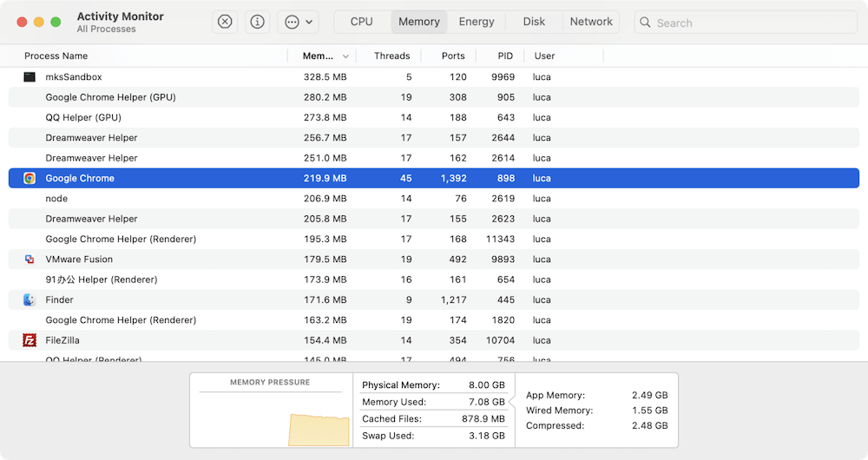Sort by Ports column header
868x460 pixels.
click(x=453, y=56)
